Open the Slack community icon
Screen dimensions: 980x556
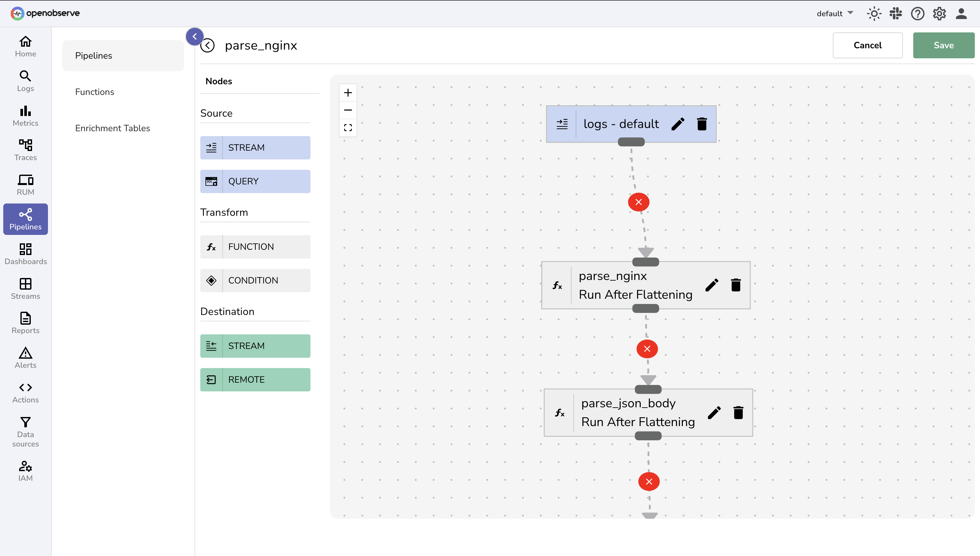tap(896, 13)
